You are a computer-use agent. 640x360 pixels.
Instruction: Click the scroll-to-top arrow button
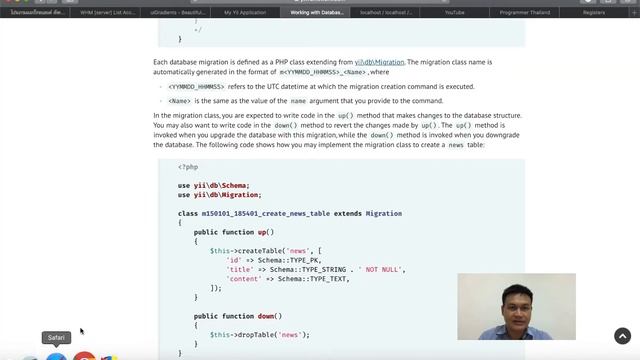coord(622,336)
